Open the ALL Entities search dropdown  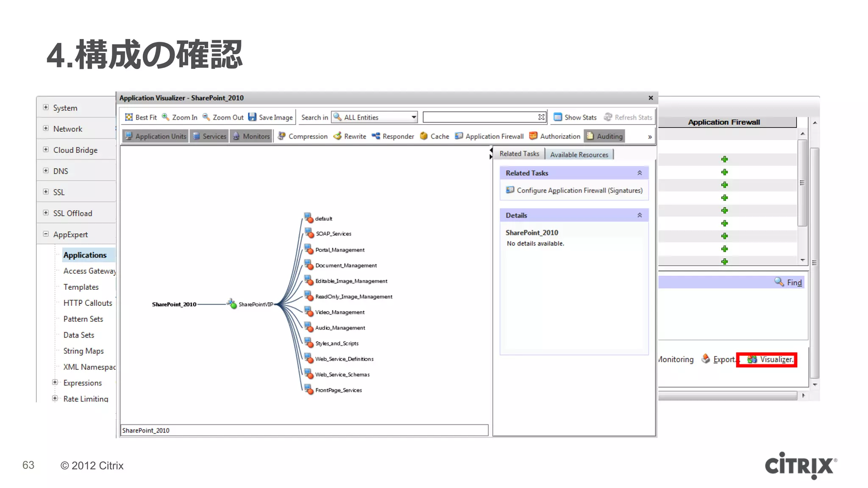[375, 117]
